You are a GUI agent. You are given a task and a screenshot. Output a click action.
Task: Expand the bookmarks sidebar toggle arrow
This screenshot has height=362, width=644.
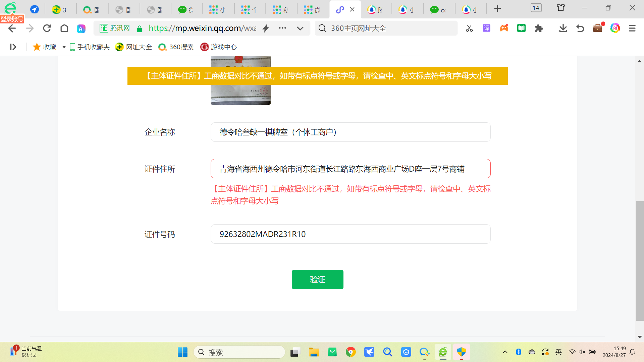[x=13, y=47]
